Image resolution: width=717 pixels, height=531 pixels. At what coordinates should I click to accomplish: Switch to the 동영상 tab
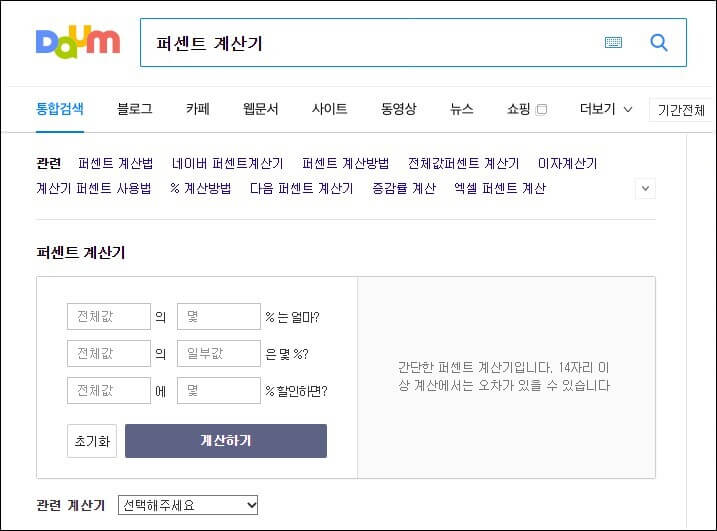coord(399,109)
